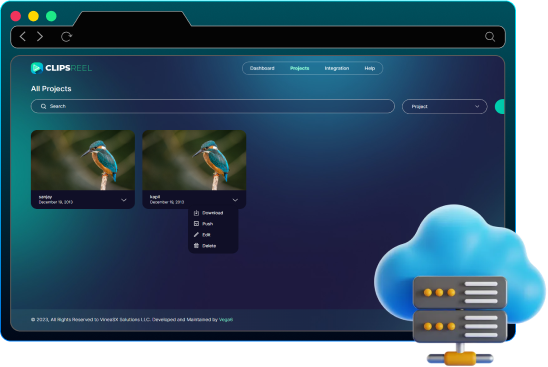Select the Projects nav item
This screenshot has width=548, height=367.
[300, 68]
